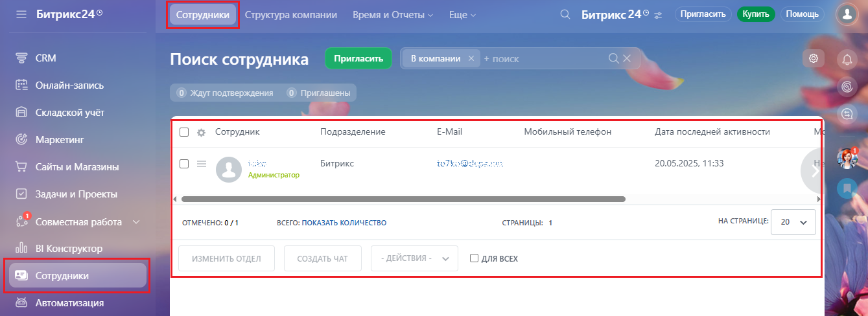Viewport: 868px width, 316px height.
Task: Open Задачи и Проекты section
Action: click(78, 194)
